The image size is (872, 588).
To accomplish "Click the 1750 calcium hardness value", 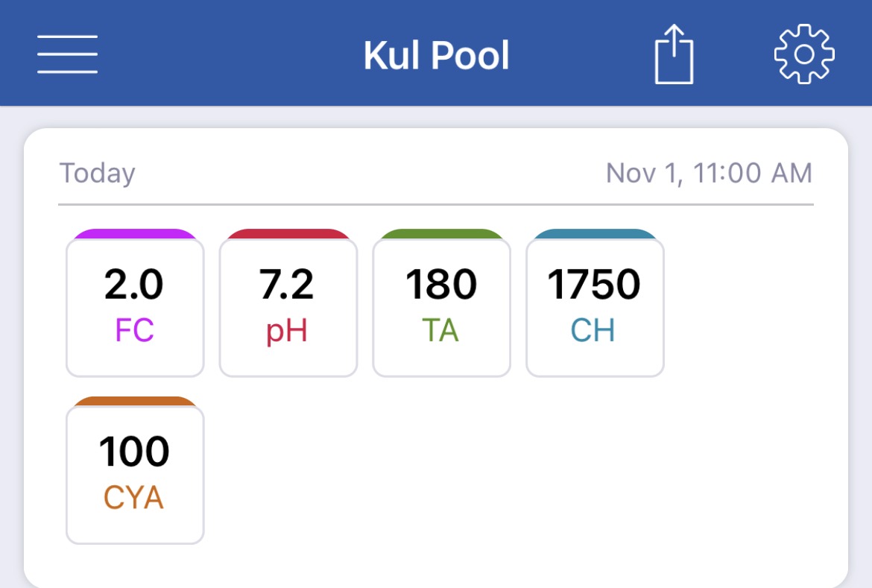I will [x=594, y=284].
